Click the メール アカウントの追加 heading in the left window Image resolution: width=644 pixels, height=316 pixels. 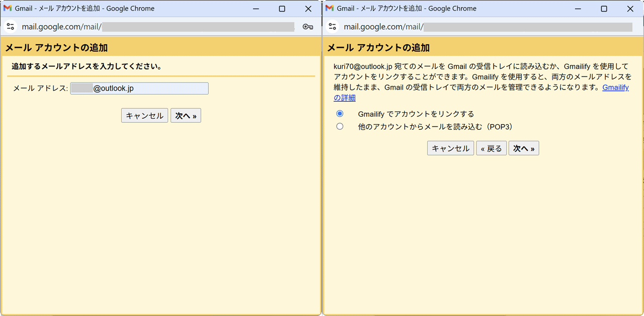click(x=56, y=48)
